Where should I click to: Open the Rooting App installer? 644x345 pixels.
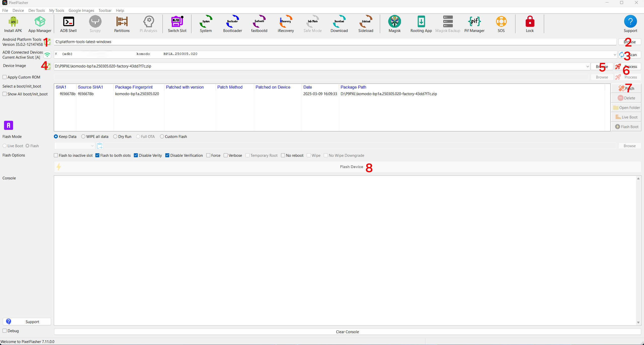click(421, 24)
